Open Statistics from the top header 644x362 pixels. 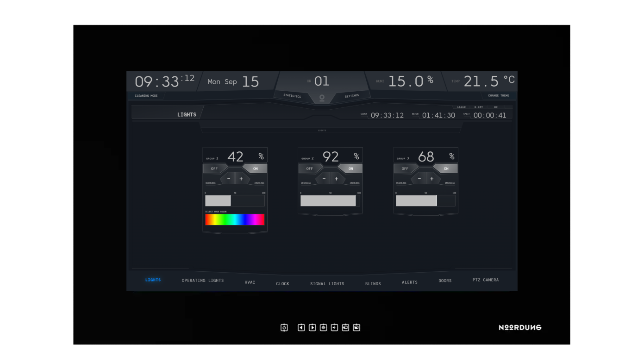point(292,96)
